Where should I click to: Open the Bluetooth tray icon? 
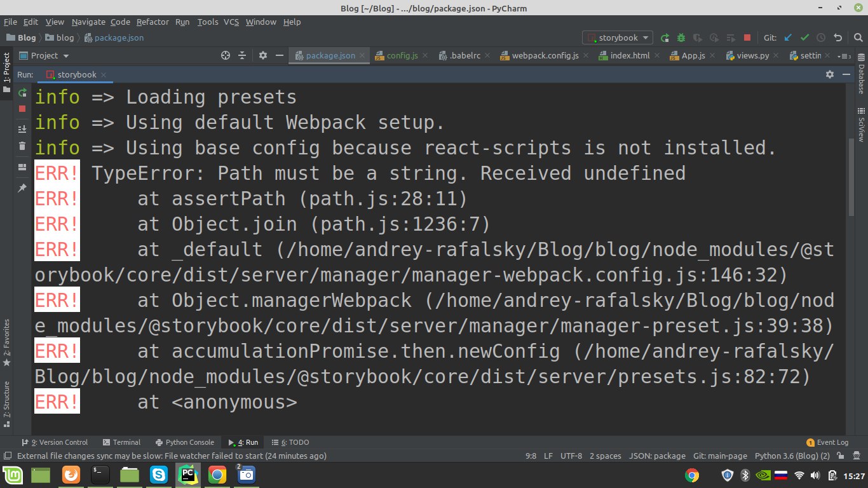[747, 475]
